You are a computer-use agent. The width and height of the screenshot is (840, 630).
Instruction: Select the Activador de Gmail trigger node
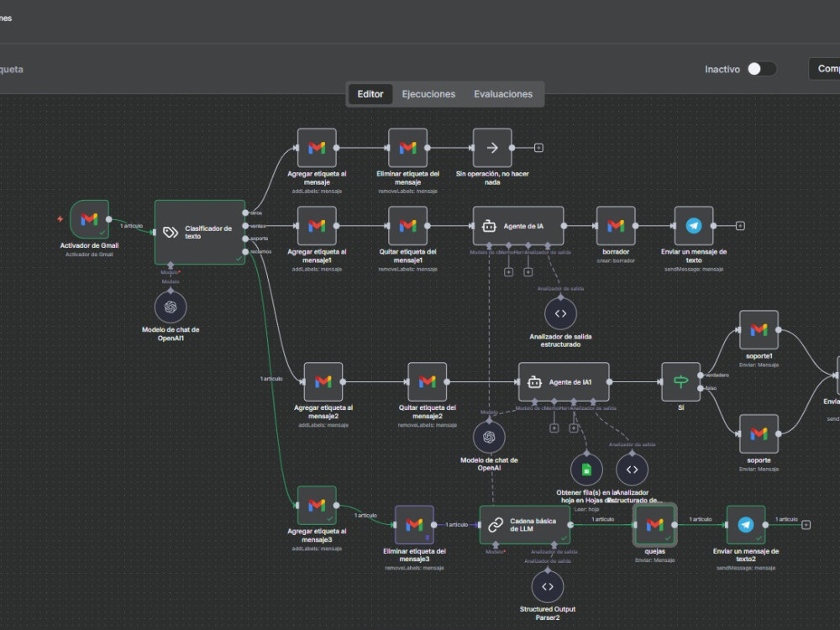point(90,219)
